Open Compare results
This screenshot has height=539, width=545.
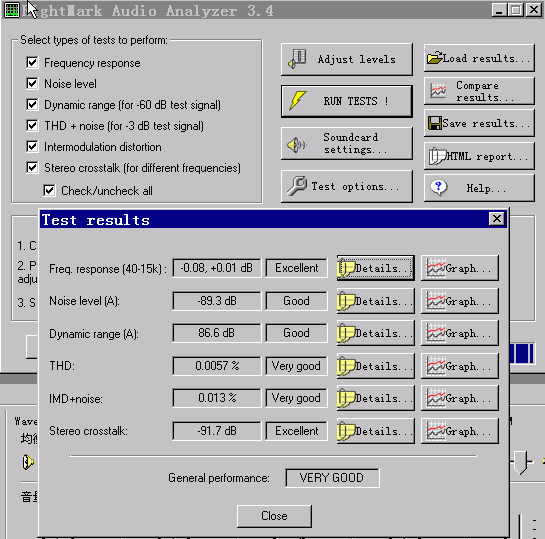click(x=479, y=91)
